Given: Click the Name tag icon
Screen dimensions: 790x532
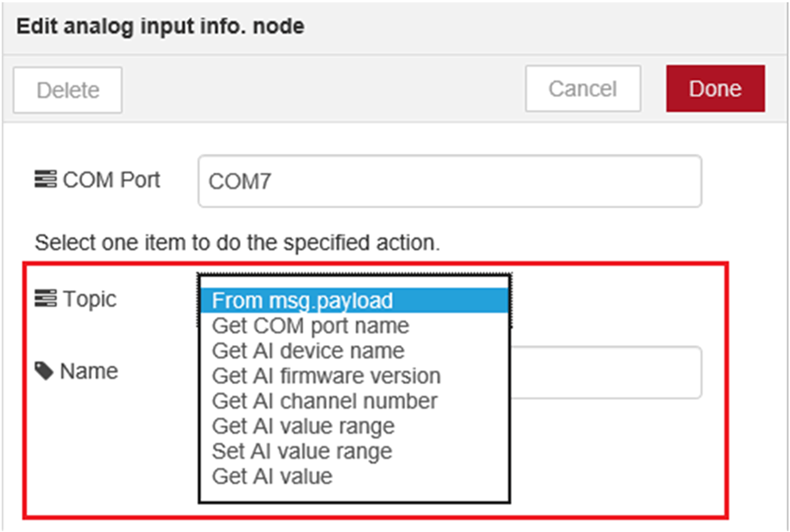Looking at the screenshot, I should tap(44, 371).
